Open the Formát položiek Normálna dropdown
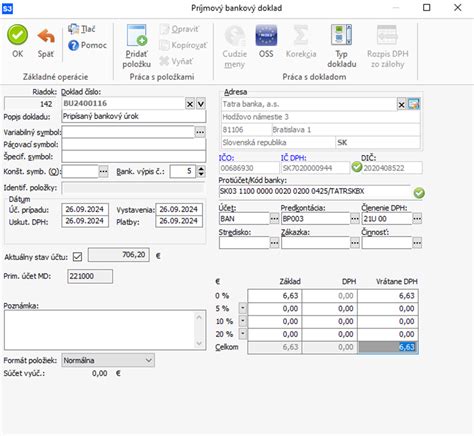The image size is (474, 436). click(149, 360)
